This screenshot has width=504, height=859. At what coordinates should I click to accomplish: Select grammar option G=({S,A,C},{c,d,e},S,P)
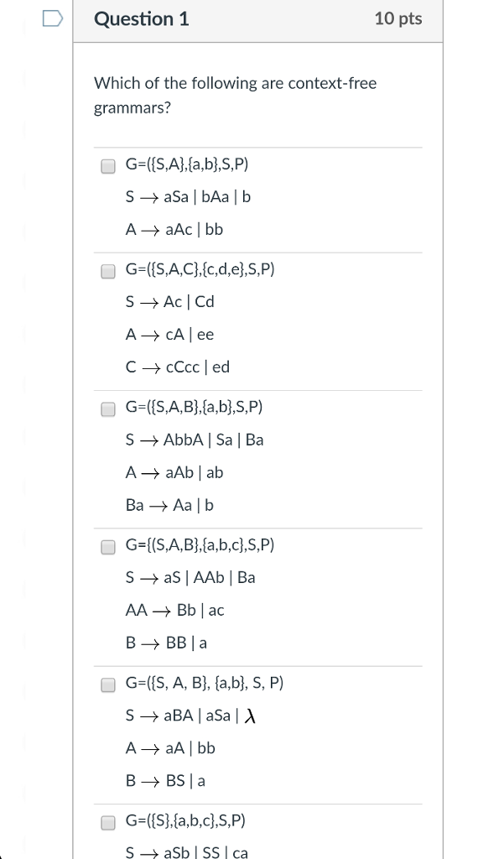coord(107,271)
